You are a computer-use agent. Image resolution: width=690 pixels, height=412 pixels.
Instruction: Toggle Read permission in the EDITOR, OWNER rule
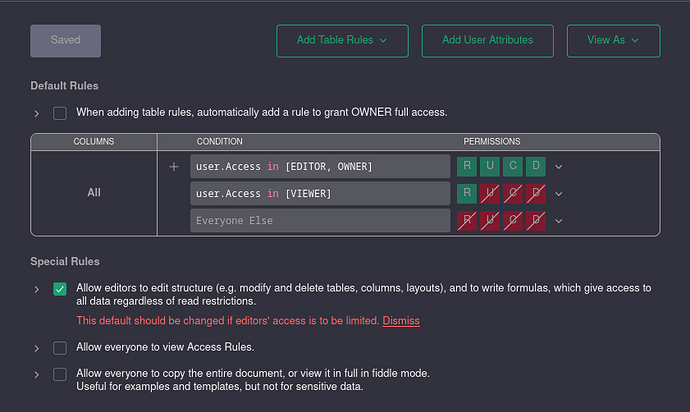[x=467, y=166]
